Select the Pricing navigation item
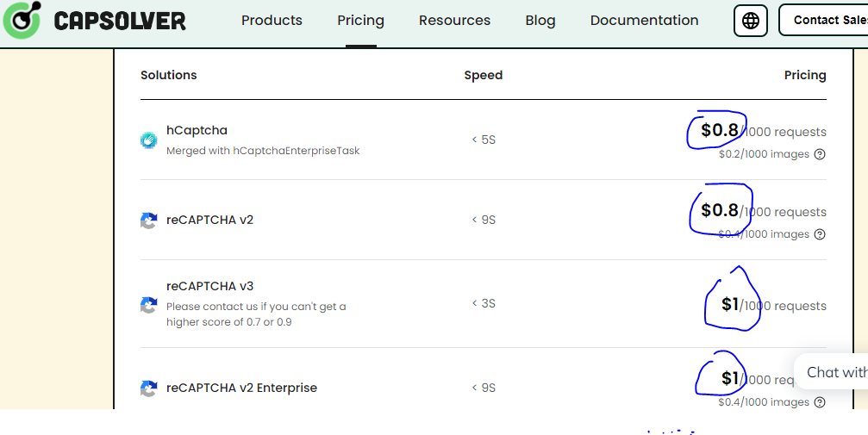This screenshot has height=435, width=868. click(360, 21)
